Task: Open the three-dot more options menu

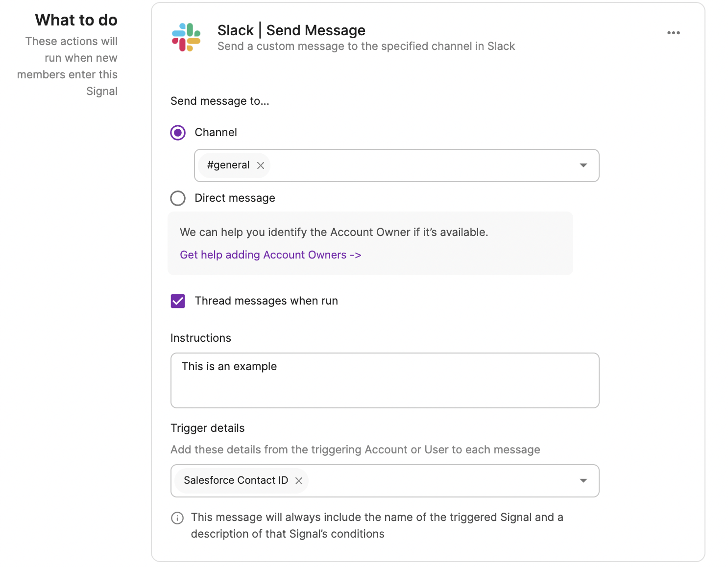Action: coord(674,33)
